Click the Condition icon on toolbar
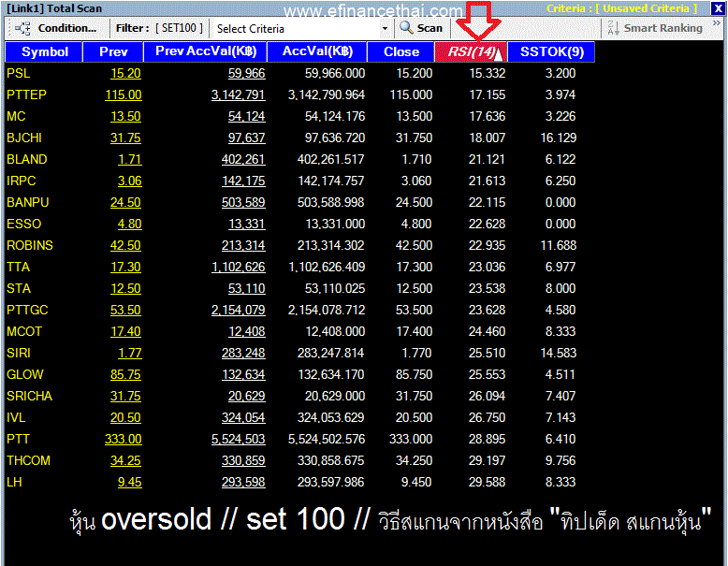Screen dimensions: 728x566 coord(22,28)
